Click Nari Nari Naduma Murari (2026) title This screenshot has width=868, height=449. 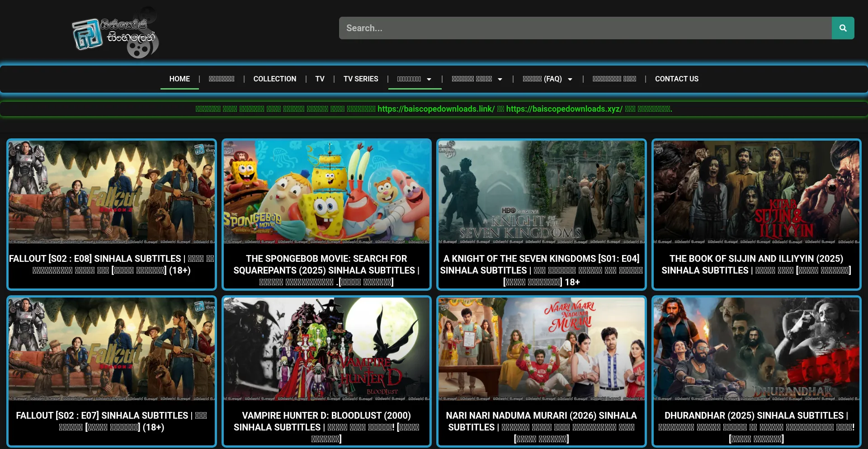click(x=542, y=427)
